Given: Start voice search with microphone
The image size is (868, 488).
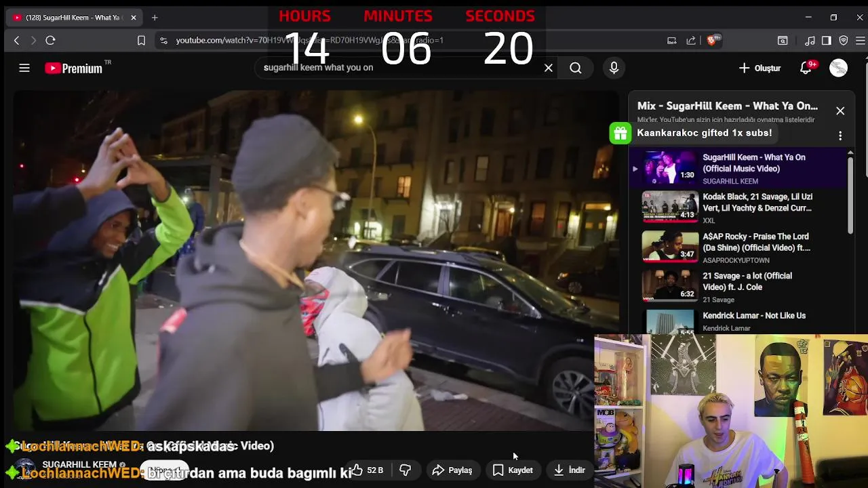Looking at the screenshot, I should (x=614, y=68).
